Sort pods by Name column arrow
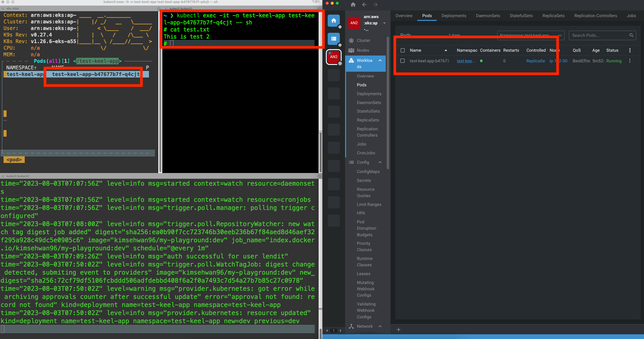This screenshot has height=339, width=644. (446, 50)
